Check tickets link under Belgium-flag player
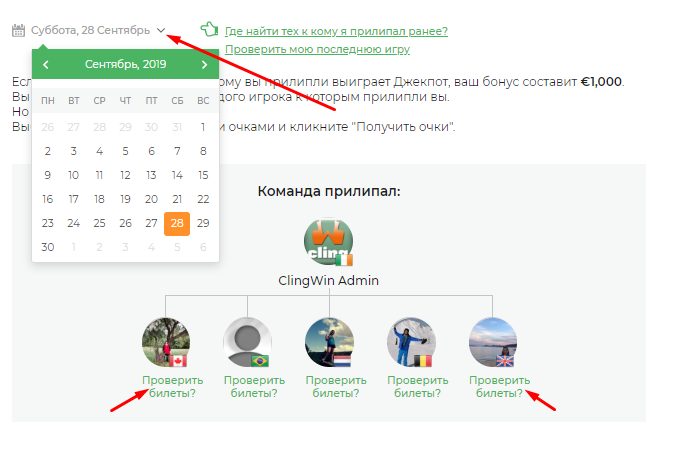The height and width of the screenshot is (466, 684). click(x=417, y=387)
